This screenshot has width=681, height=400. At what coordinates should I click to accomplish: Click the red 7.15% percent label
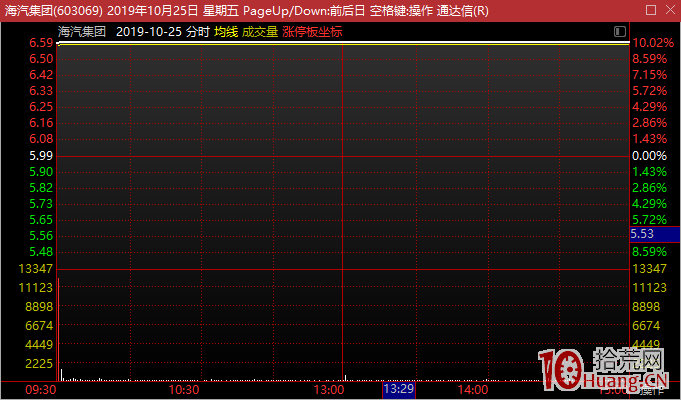pos(649,75)
